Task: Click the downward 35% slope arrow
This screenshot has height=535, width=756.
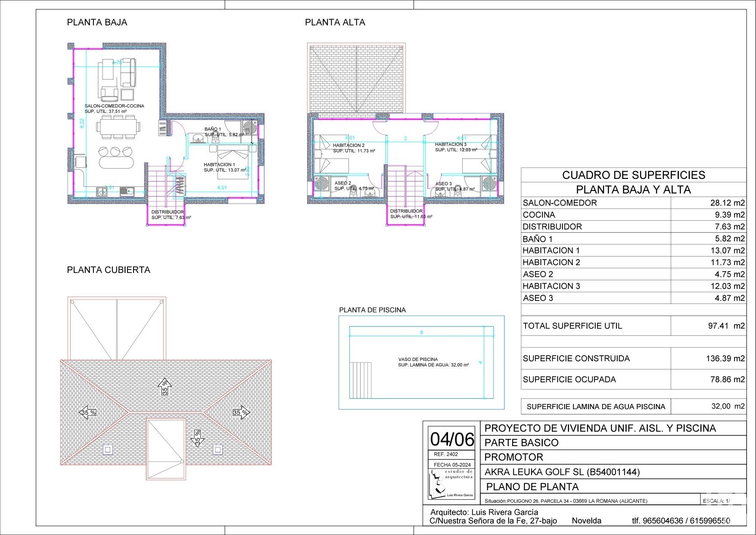Action: click(x=197, y=438)
